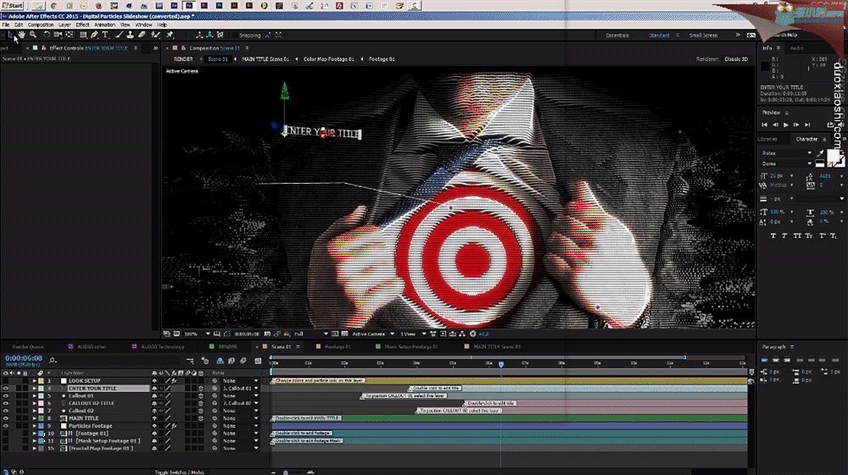848x475 pixels.
Task: Select the Rotation tool
Action: (47, 35)
